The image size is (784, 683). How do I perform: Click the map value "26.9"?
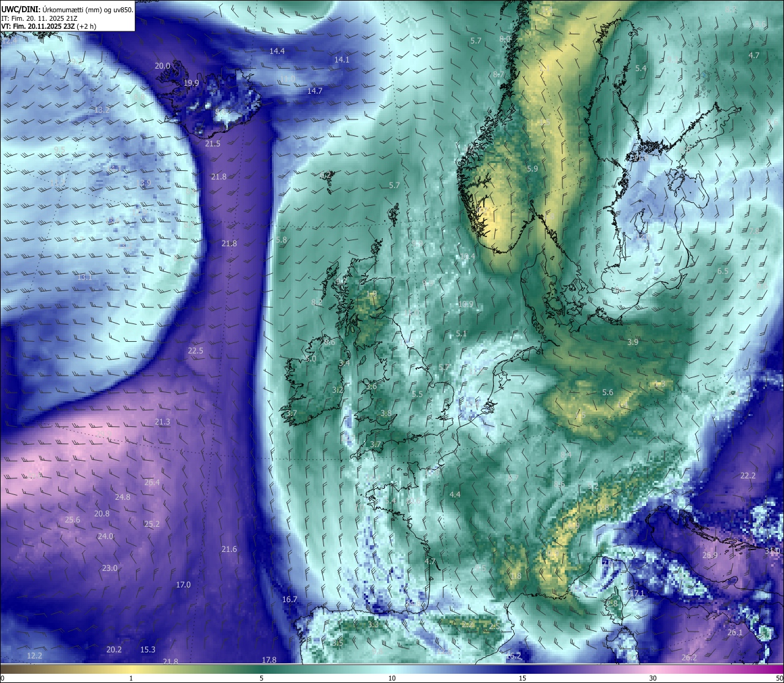pyautogui.click(x=710, y=555)
